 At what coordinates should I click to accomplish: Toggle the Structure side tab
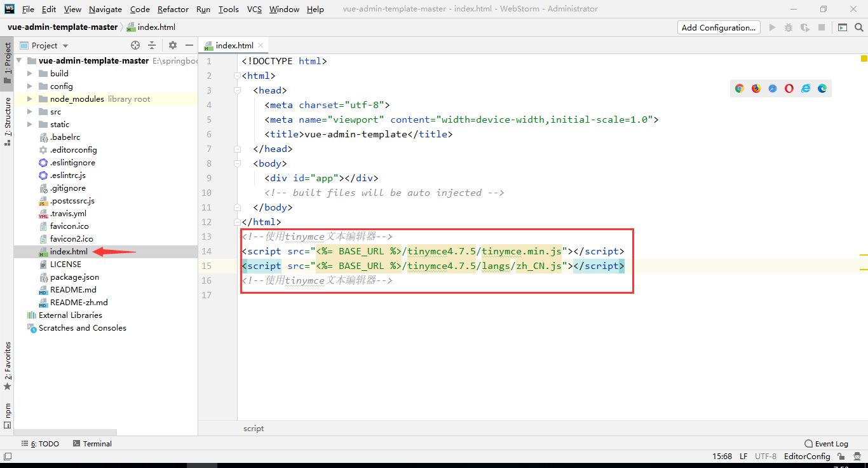pyautogui.click(x=7, y=121)
